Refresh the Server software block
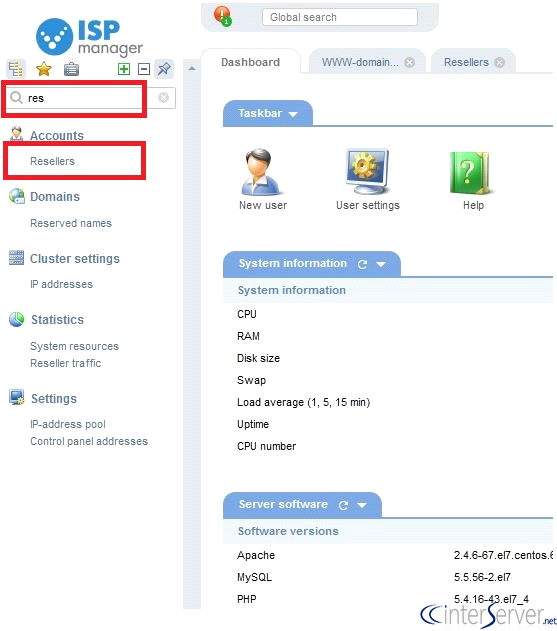The image size is (557, 631). (x=343, y=505)
